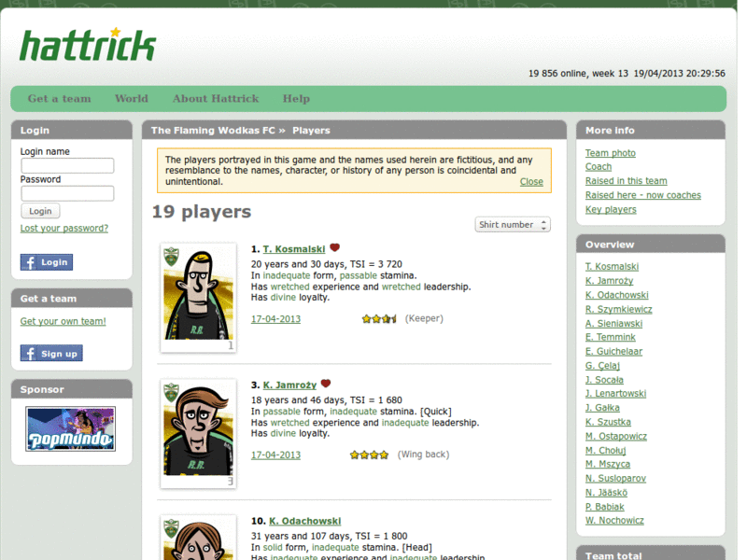Open the About Hattrick menu
747x560 pixels.
[216, 99]
